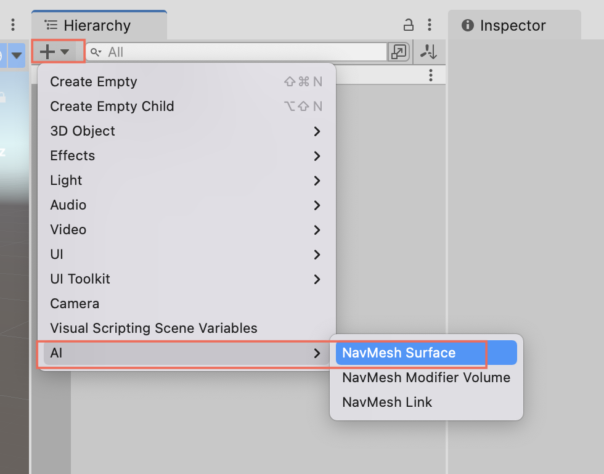Choose NavMesh Link option
The width and height of the screenshot is (604, 474).
(386, 402)
